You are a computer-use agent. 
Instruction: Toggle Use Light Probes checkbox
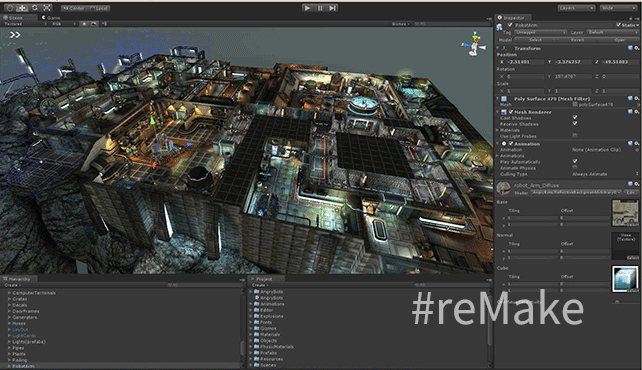575,135
